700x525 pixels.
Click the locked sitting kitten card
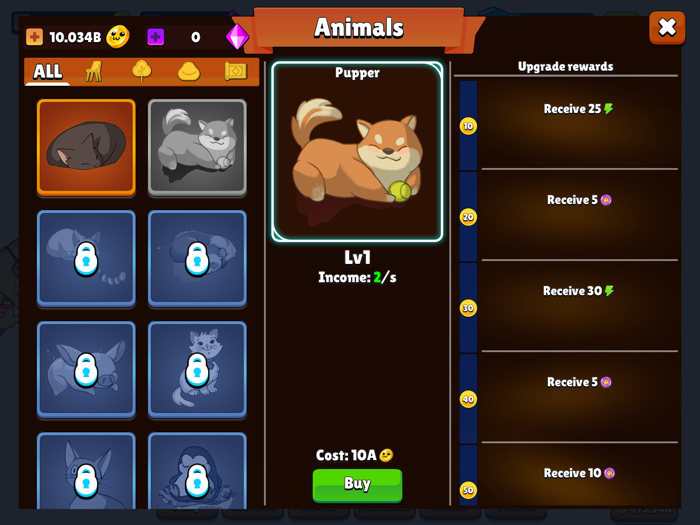(x=197, y=370)
